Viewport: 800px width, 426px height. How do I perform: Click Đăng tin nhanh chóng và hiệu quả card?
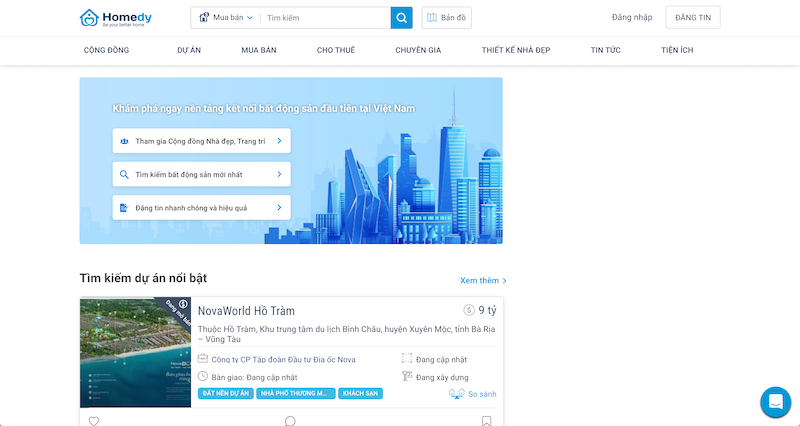point(202,208)
